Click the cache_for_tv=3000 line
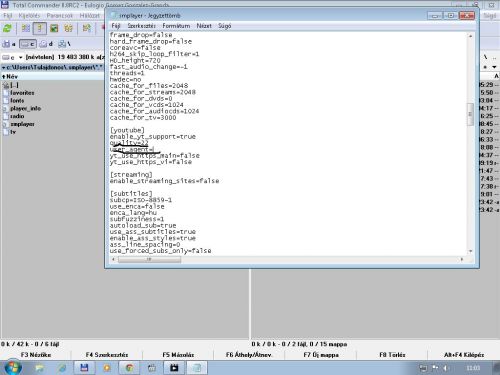500x375 pixels. click(x=143, y=118)
